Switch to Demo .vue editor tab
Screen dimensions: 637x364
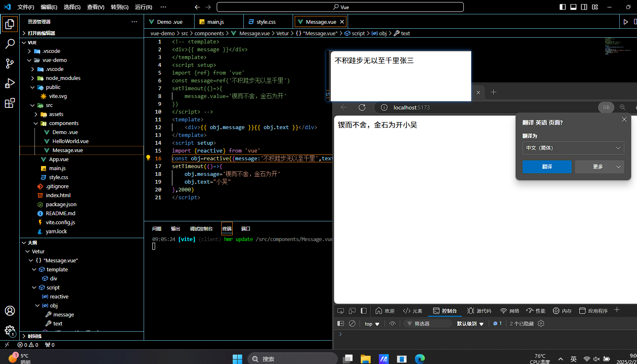click(x=169, y=22)
